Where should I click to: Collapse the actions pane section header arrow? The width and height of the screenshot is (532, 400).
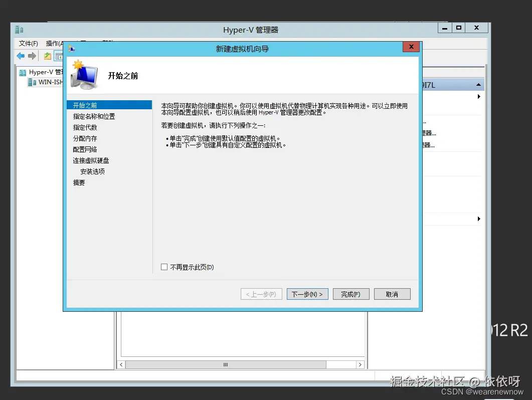(478, 85)
